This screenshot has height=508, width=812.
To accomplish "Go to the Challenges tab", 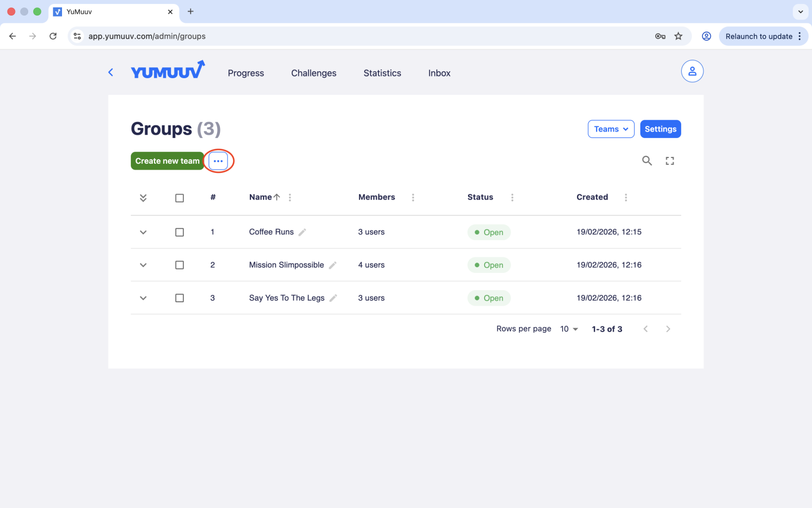I will (314, 73).
